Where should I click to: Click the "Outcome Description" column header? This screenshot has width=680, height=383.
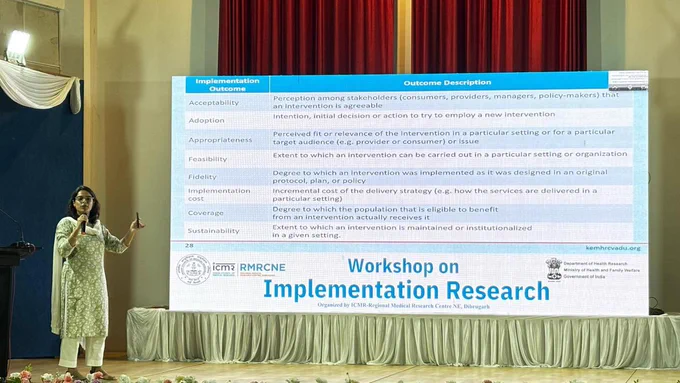tap(447, 82)
